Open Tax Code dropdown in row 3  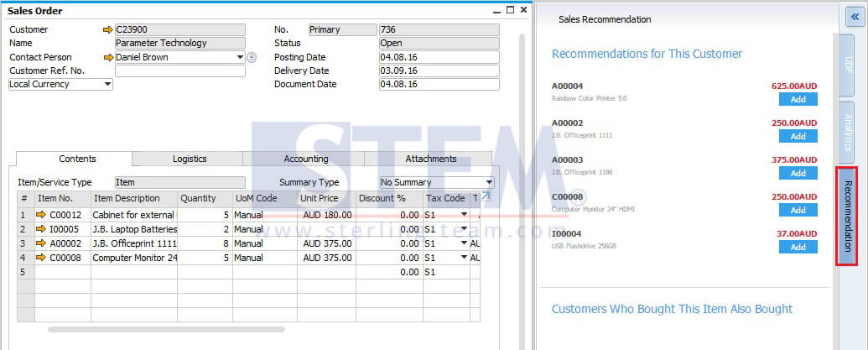(x=464, y=243)
